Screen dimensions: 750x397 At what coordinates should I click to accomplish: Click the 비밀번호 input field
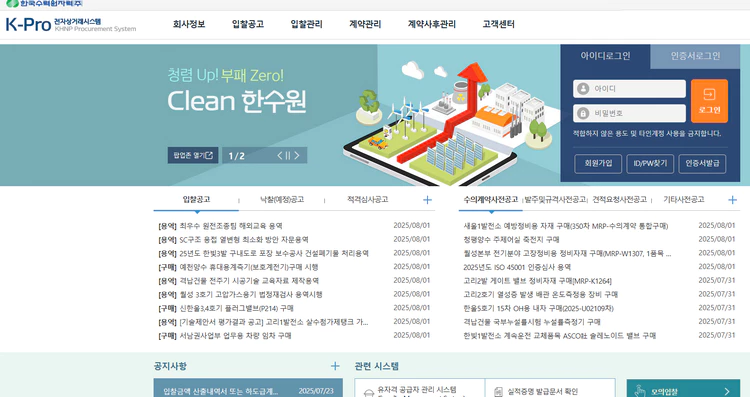coord(629,113)
